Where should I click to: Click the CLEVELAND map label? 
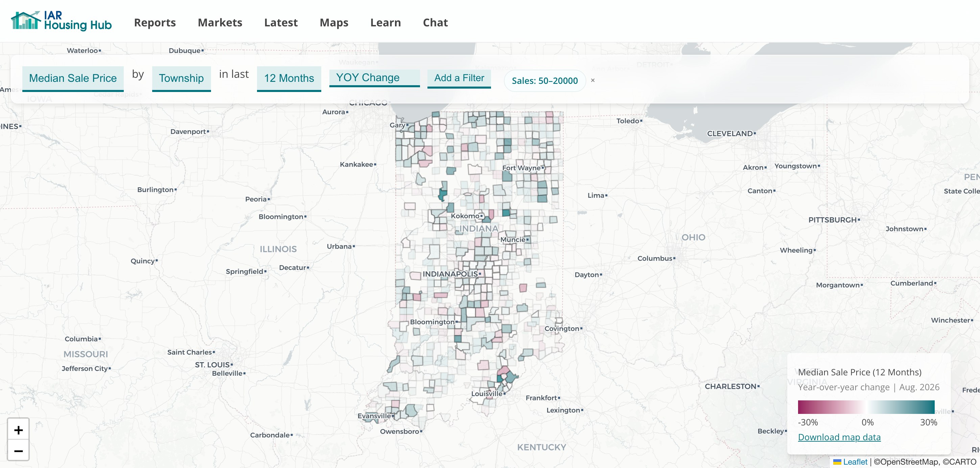[x=730, y=134]
